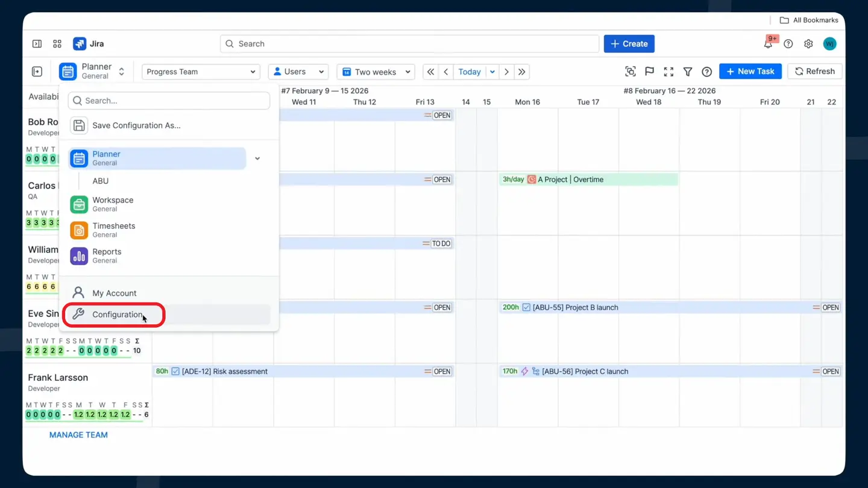Click the flag icon in toolbar
Viewport: 868px width, 488px height.
[649, 72]
